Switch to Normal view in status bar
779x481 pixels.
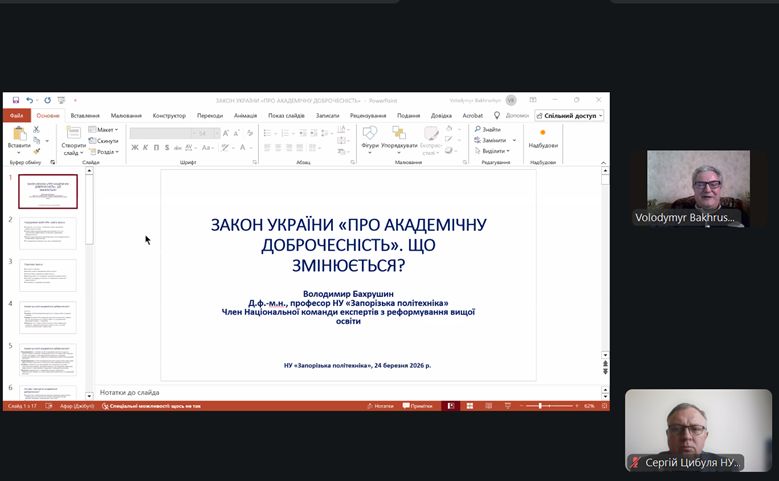point(451,406)
